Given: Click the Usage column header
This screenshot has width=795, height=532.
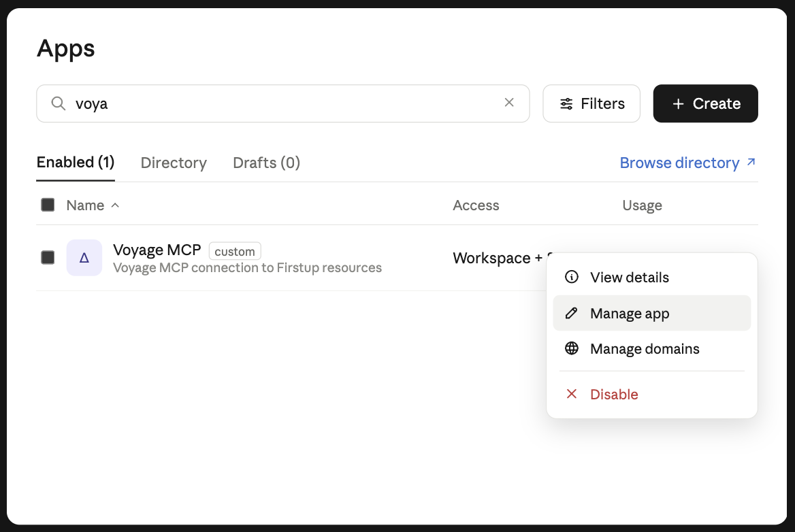Looking at the screenshot, I should pyautogui.click(x=642, y=205).
